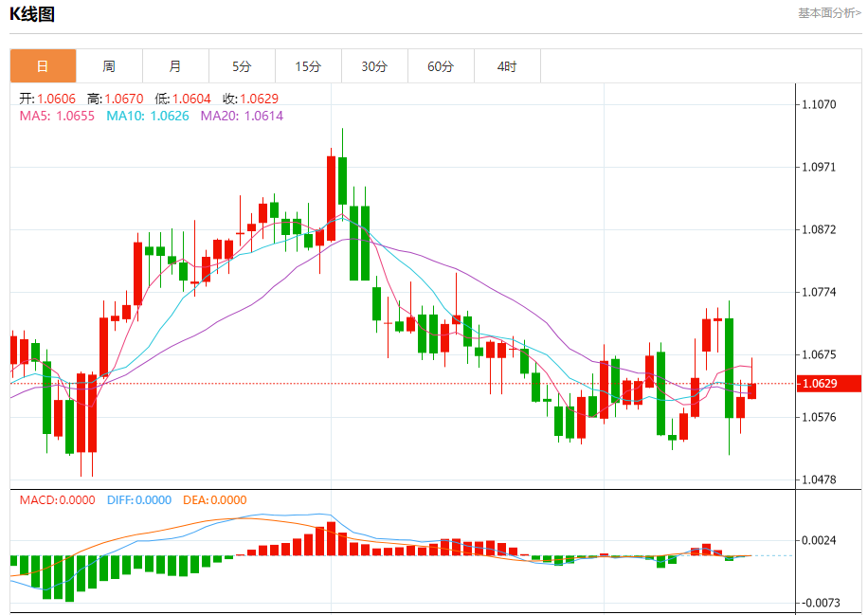Open the 5分 interval tab

coord(243,66)
